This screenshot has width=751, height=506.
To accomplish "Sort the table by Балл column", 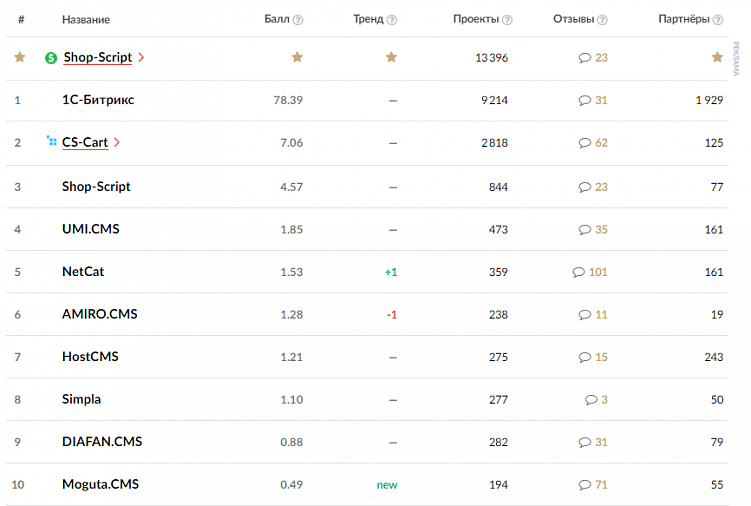I will [276, 20].
